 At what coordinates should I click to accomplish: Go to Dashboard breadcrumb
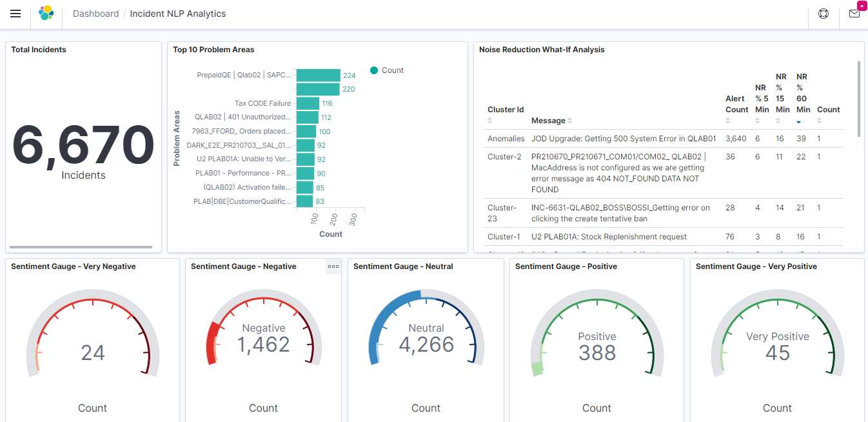(x=95, y=14)
